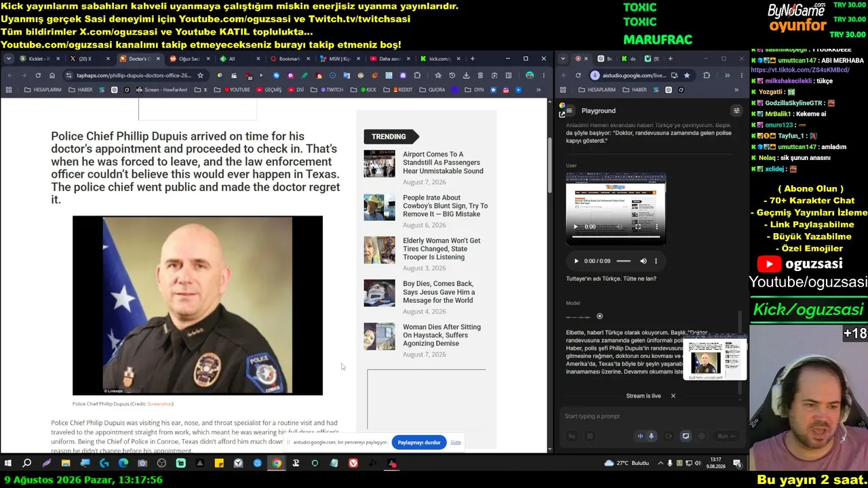Open Boy Dies, Comes Back article
868x488 pixels.
(x=439, y=292)
